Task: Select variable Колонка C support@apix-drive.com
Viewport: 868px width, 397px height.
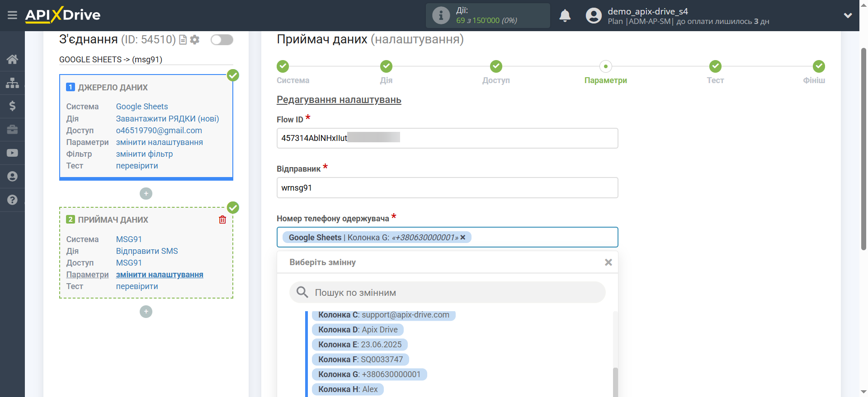Action: pyautogui.click(x=383, y=315)
